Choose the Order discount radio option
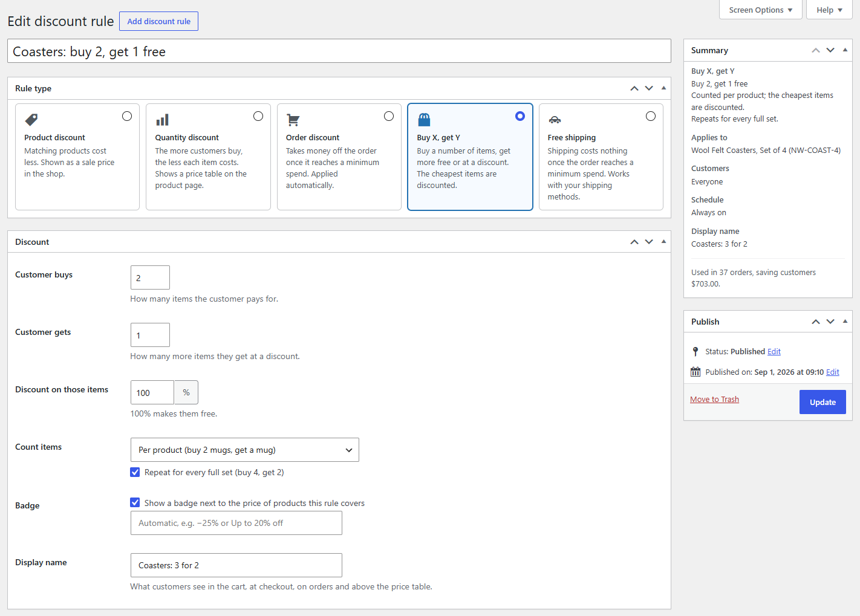860x616 pixels. [389, 116]
